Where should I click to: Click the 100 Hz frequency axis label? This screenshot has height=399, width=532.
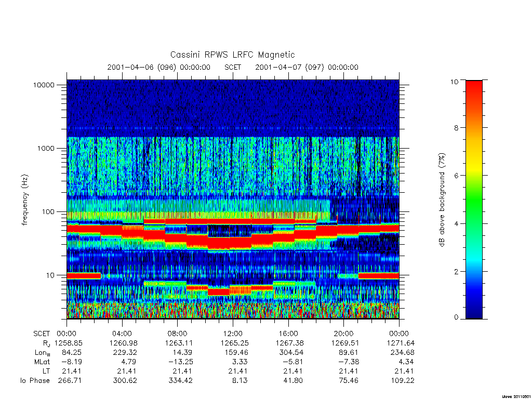[x=48, y=212]
